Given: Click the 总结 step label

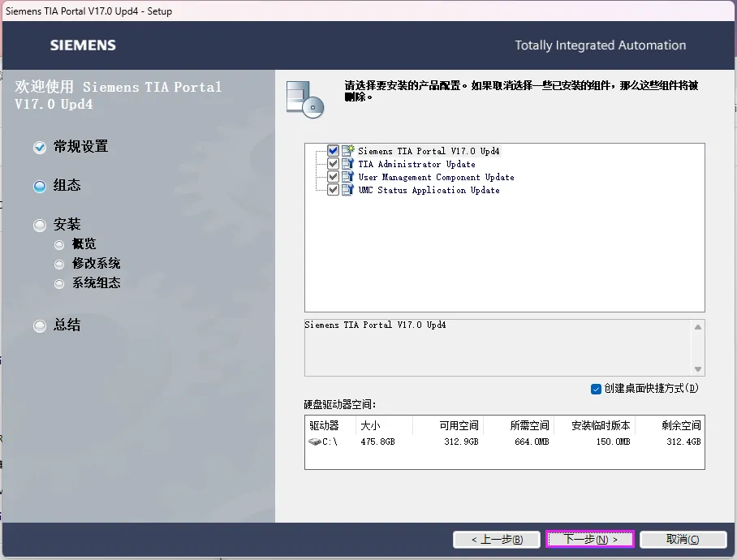Looking at the screenshot, I should [x=67, y=325].
